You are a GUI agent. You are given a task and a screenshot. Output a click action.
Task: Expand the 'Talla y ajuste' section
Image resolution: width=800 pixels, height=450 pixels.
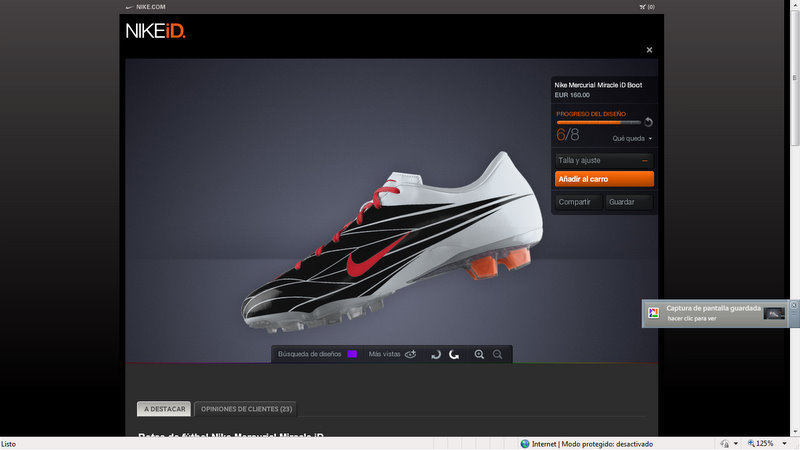[604, 160]
